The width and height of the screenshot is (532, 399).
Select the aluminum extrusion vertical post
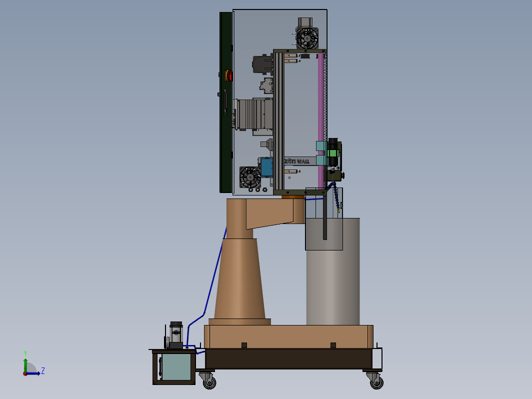[278, 121]
